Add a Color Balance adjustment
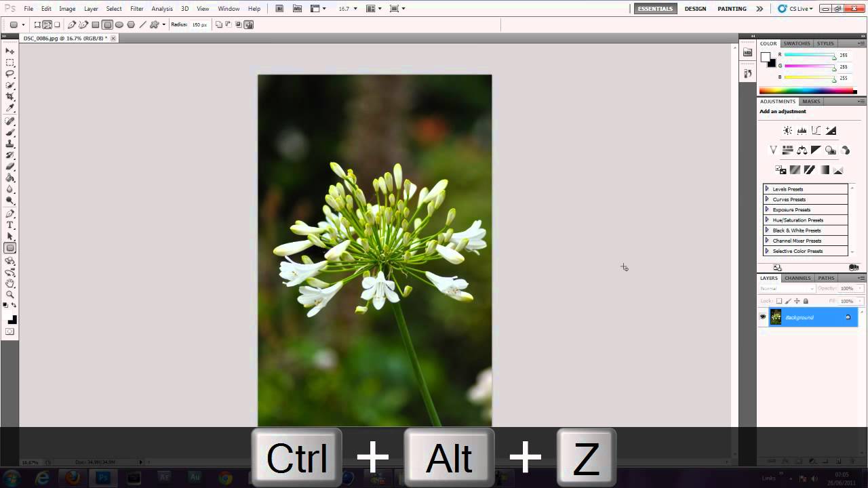This screenshot has width=868, height=488. coord(802,150)
